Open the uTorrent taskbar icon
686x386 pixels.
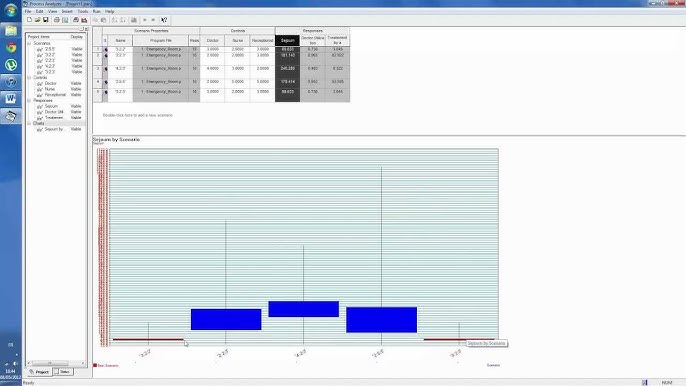(11, 64)
